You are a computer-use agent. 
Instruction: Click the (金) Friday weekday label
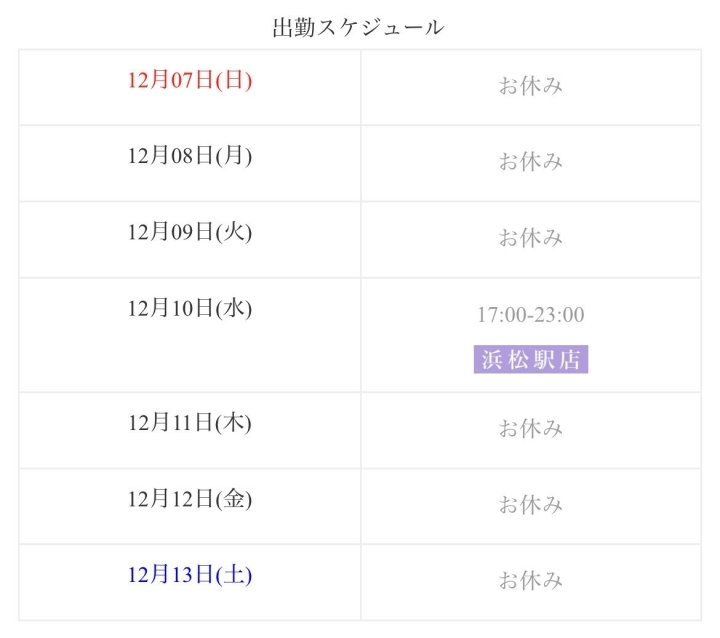234,498
